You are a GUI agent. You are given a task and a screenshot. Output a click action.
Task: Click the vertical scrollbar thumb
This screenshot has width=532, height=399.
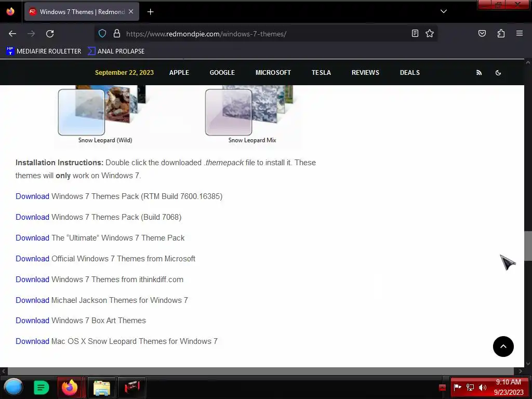528,246
